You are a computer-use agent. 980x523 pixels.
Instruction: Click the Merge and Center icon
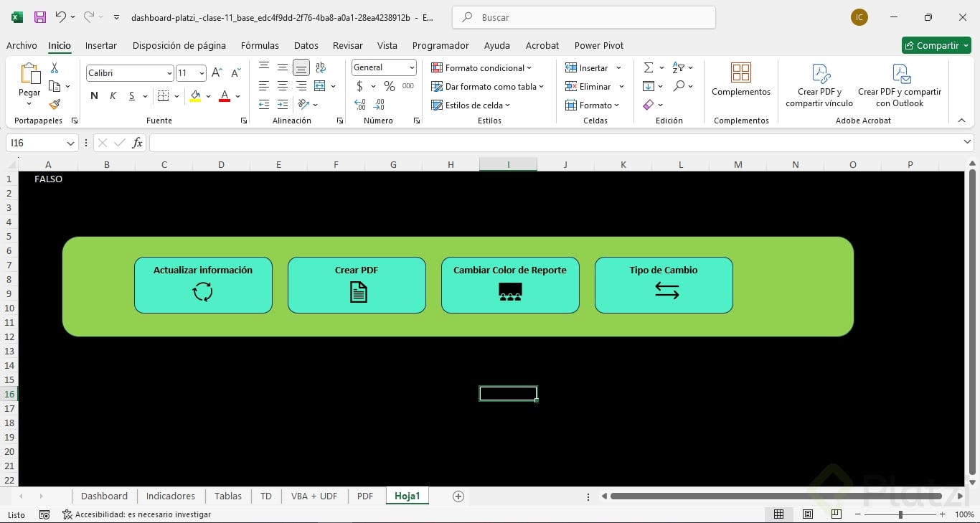tap(320, 86)
